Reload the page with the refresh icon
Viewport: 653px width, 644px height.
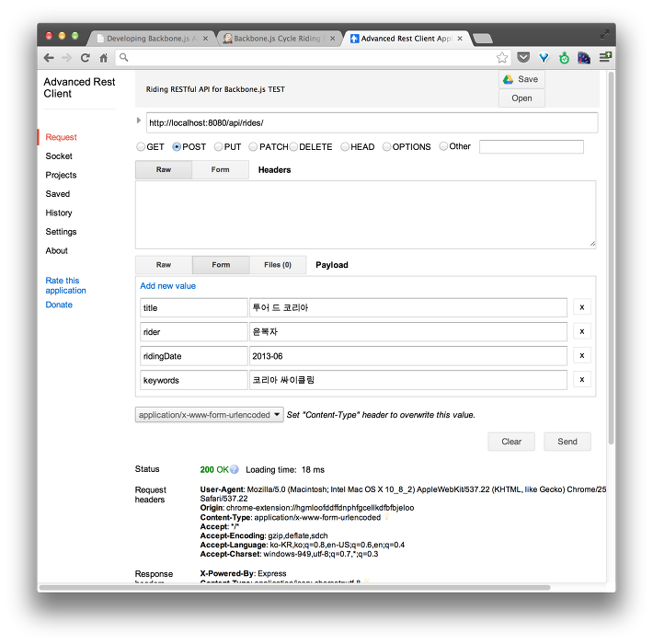coord(85,58)
